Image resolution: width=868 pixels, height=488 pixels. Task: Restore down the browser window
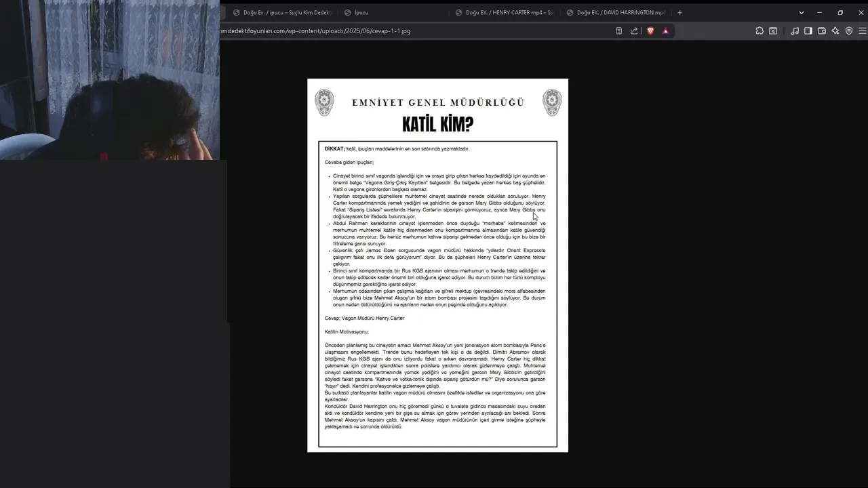coord(840,12)
